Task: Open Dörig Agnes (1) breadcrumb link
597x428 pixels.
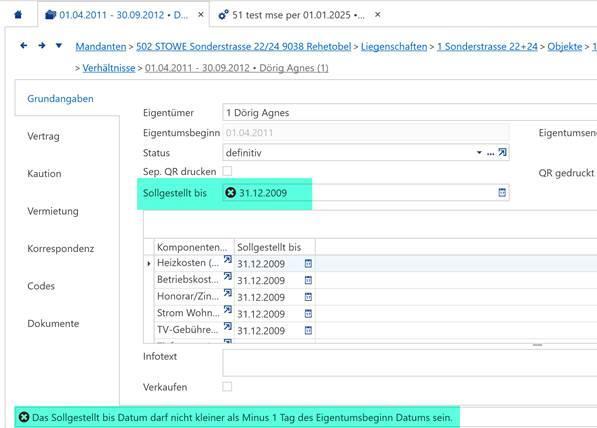Action: [x=236, y=68]
